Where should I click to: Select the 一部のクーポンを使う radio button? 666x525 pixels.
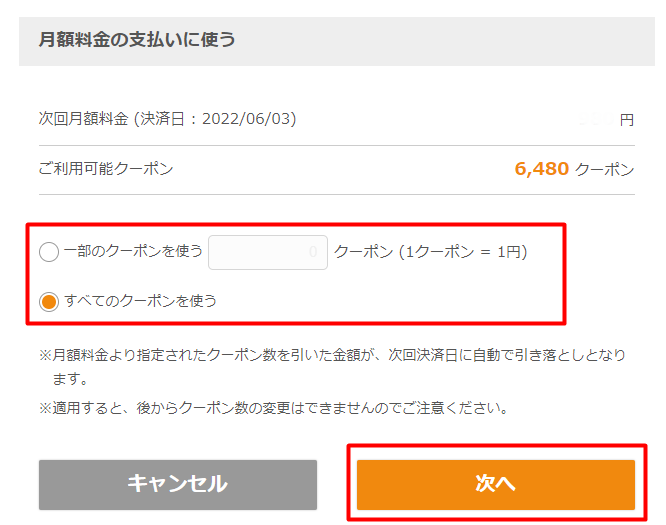(49, 252)
